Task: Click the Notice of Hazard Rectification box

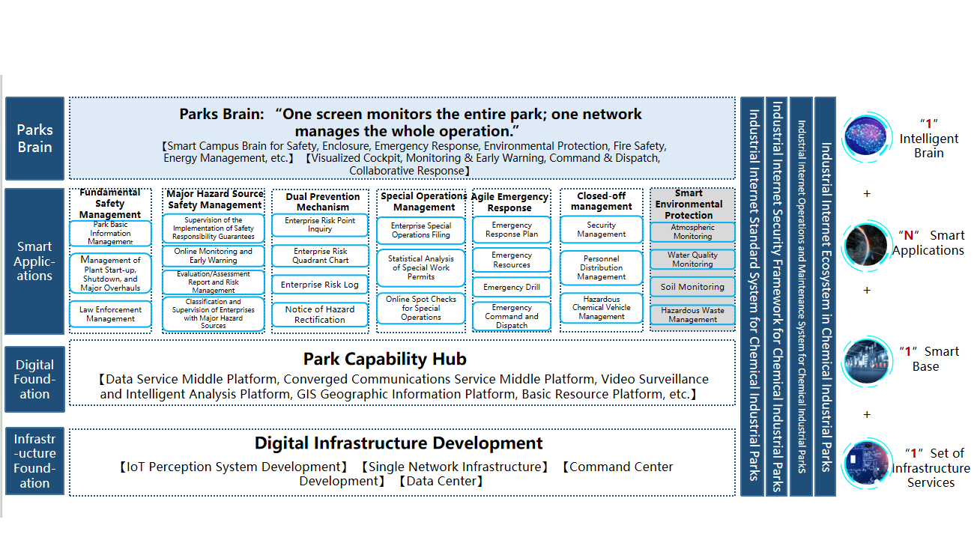Action: pos(320,315)
